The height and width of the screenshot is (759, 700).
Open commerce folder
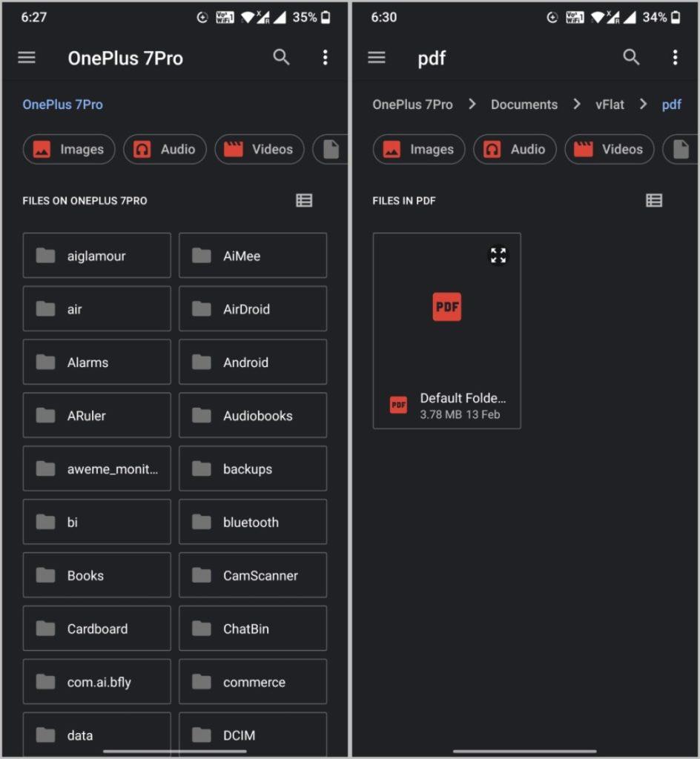(253, 682)
